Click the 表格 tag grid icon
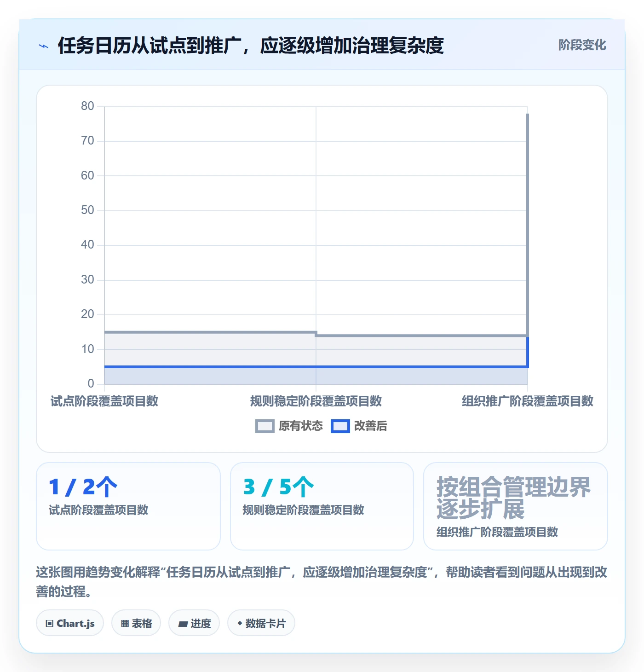The image size is (644, 672). 125,624
